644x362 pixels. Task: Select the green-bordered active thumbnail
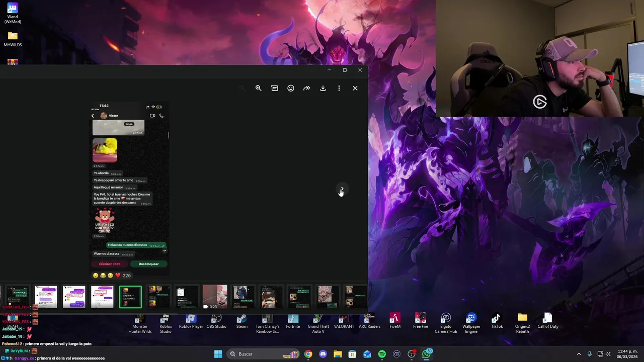coord(130,297)
